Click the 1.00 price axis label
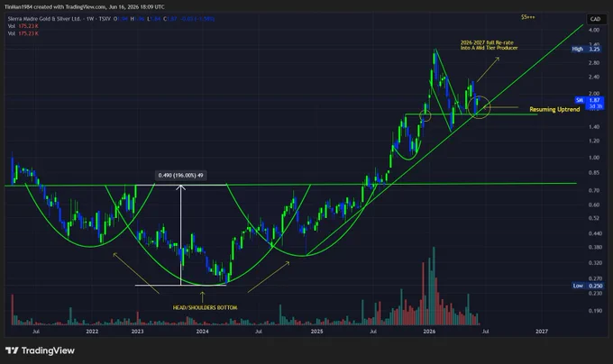The width and height of the screenshot is (613, 364). 594,158
